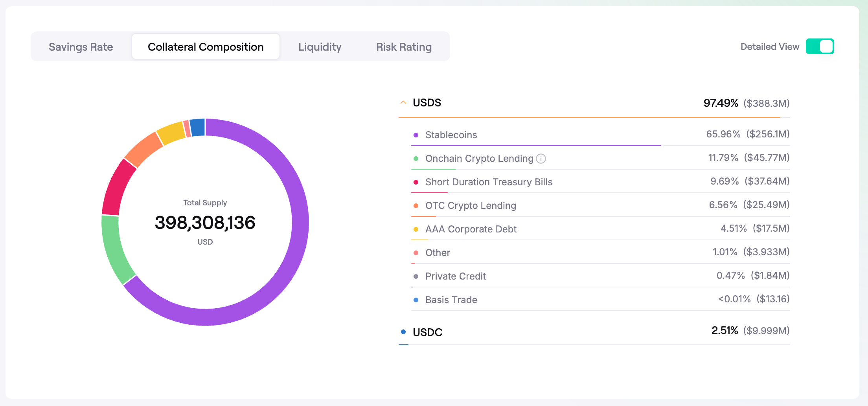Switch to the Savings Rate tab
Viewport: 868px width, 406px height.
(81, 47)
